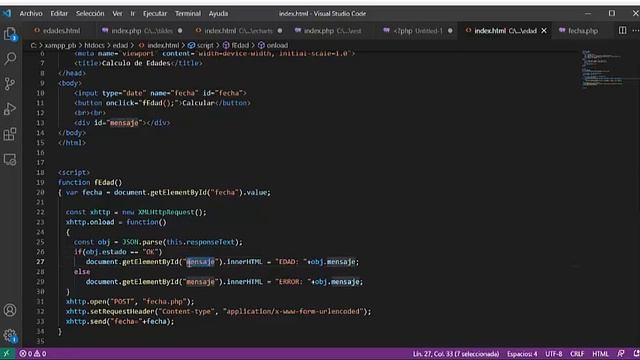The width and height of the screenshot is (640, 360).
Task: Open the Archivo menu
Action: (31, 13)
